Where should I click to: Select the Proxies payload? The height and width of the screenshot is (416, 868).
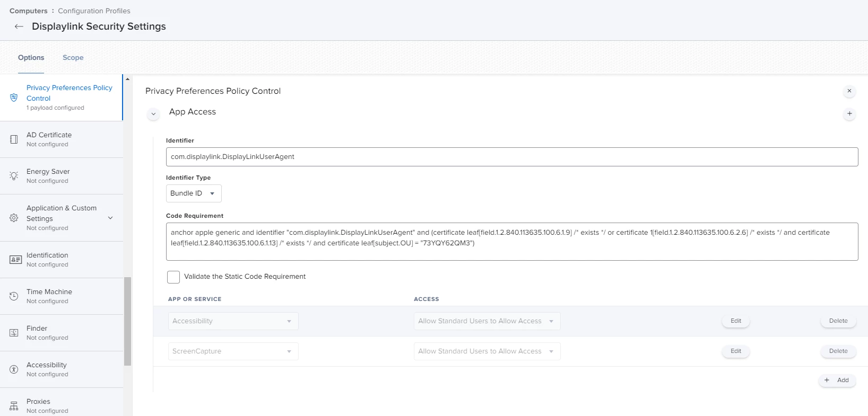pos(62,403)
